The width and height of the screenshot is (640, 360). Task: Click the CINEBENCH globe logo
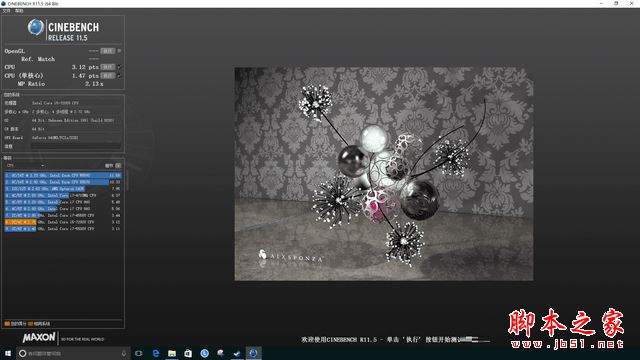(36, 28)
